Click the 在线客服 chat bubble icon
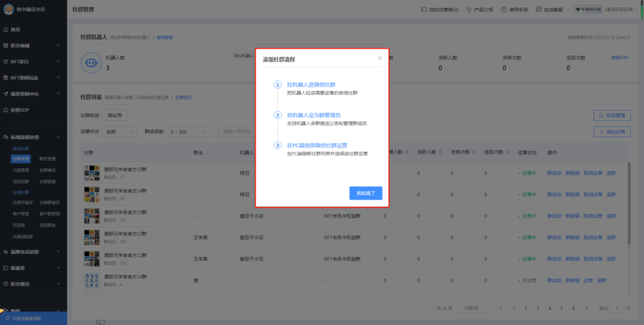 (539, 10)
